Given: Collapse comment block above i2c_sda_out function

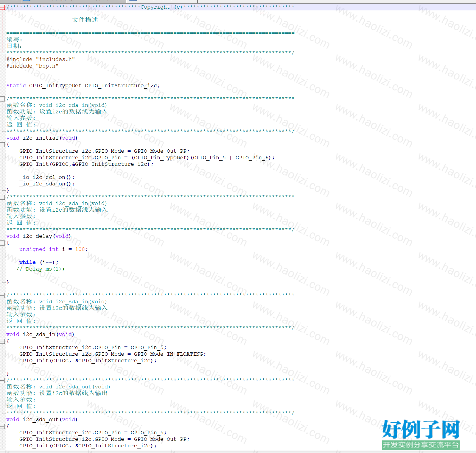Looking at the screenshot, I should (x=2, y=380).
